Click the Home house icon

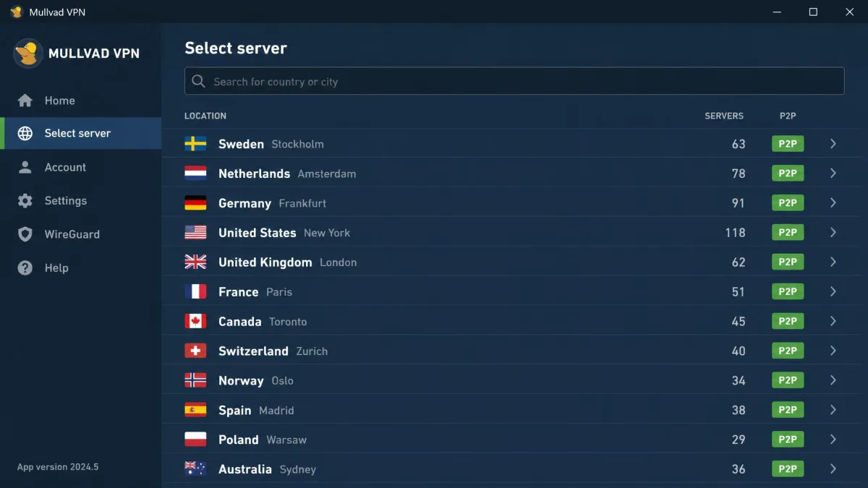point(25,100)
